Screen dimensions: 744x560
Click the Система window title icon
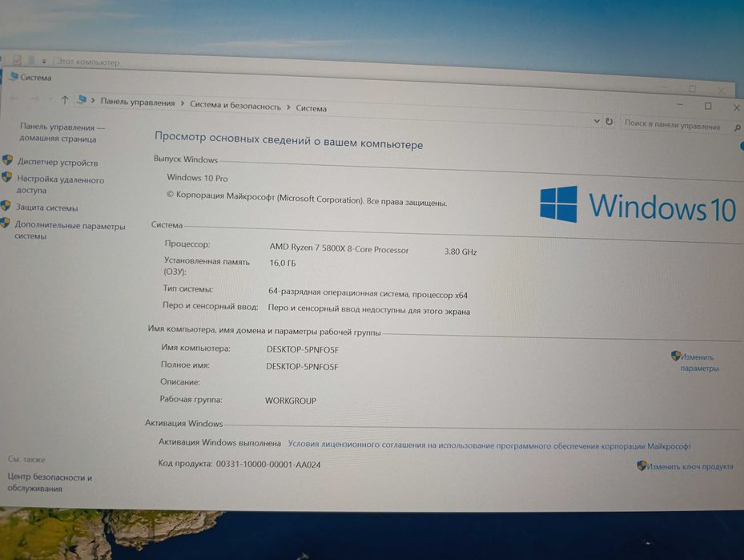tap(14, 75)
